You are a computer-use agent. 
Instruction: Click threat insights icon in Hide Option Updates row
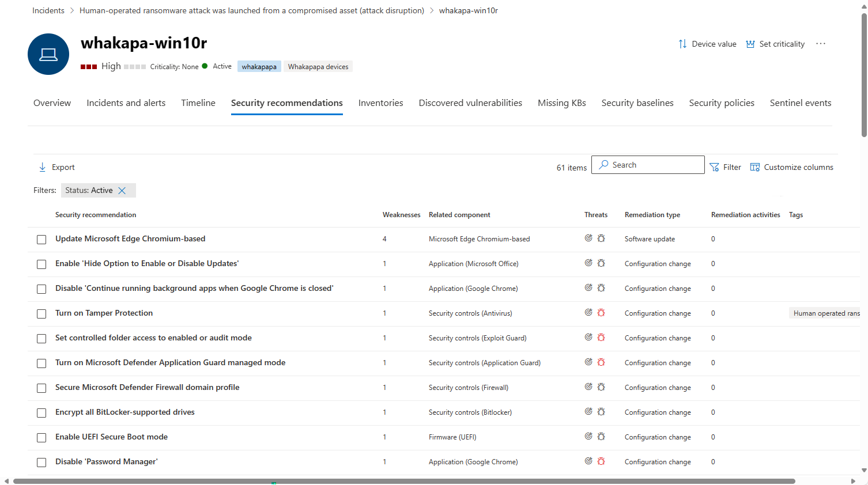[x=588, y=263]
